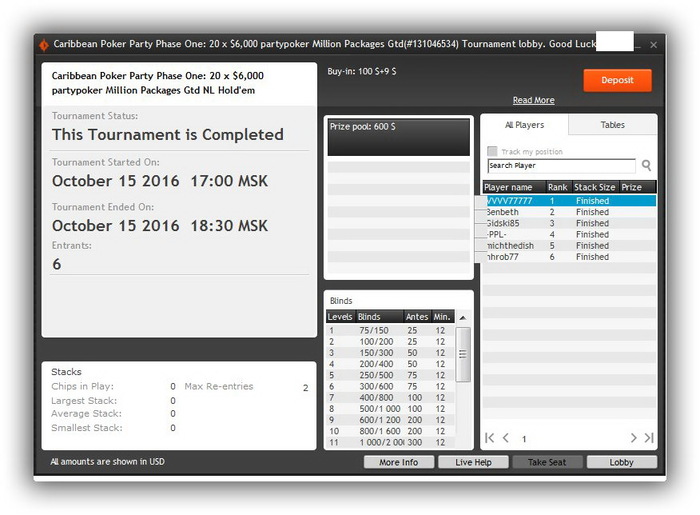
Task: Click the Search Player input field
Action: pyautogui.click(x=562, y=166)
